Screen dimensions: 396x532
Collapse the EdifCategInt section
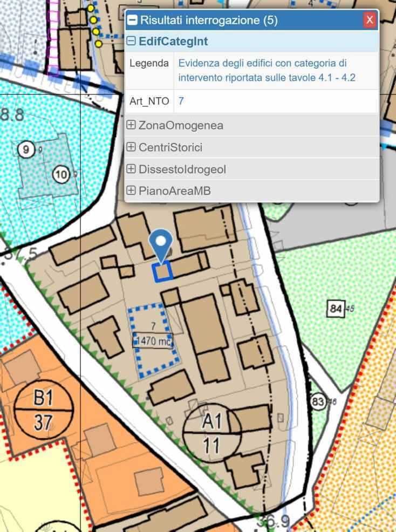click(x=131, y=41)
